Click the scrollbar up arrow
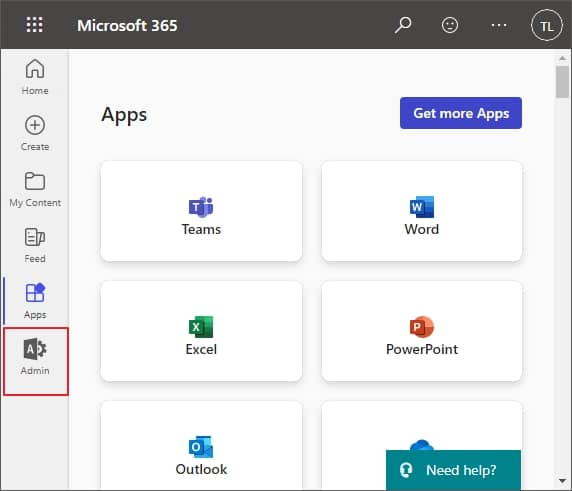Screen dimensions: 572x491 coord(562,58)
